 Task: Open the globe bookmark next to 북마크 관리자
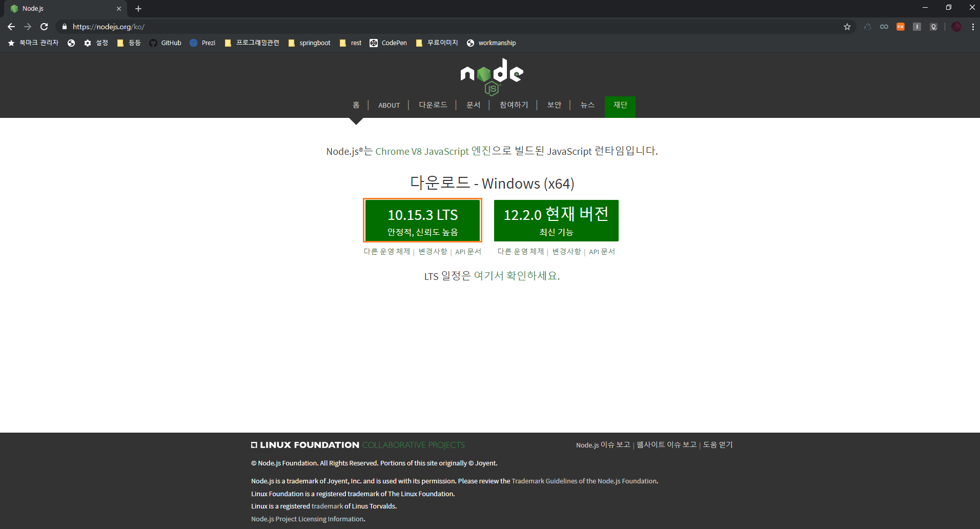coord(71,43)
